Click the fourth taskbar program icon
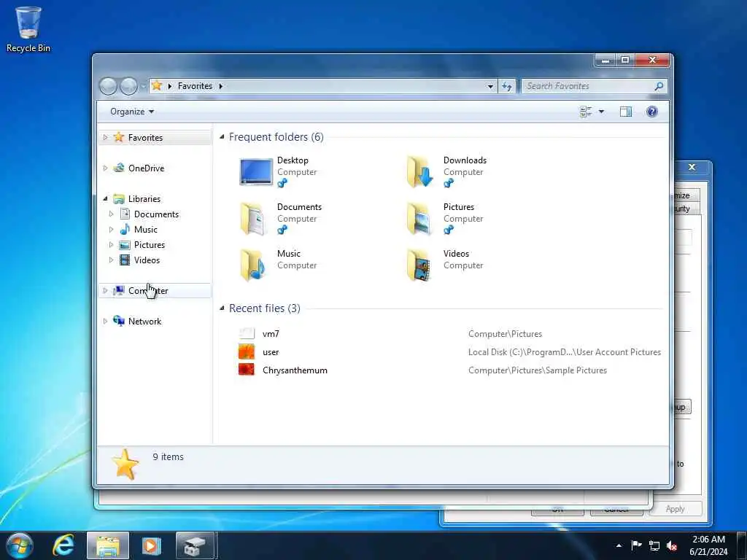 click(x=195, y=545)
